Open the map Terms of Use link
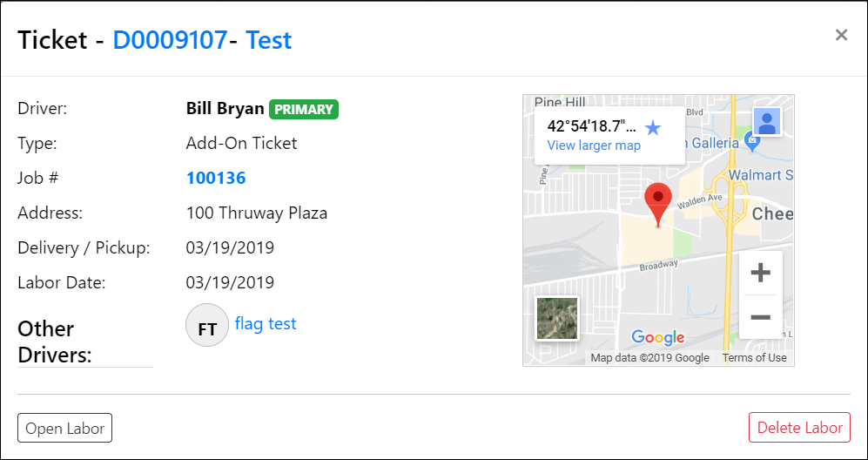This screenshot has height=460, width=868. click(x=754, y=358)
